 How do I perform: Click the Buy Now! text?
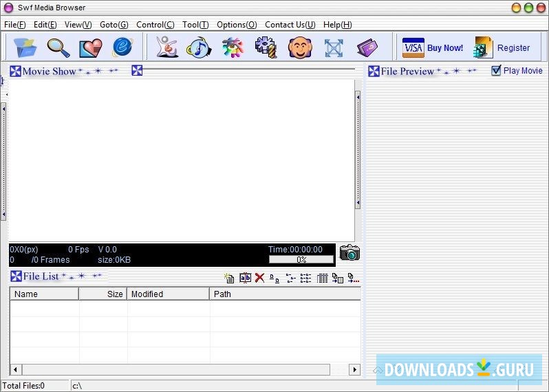click(445, 48)
